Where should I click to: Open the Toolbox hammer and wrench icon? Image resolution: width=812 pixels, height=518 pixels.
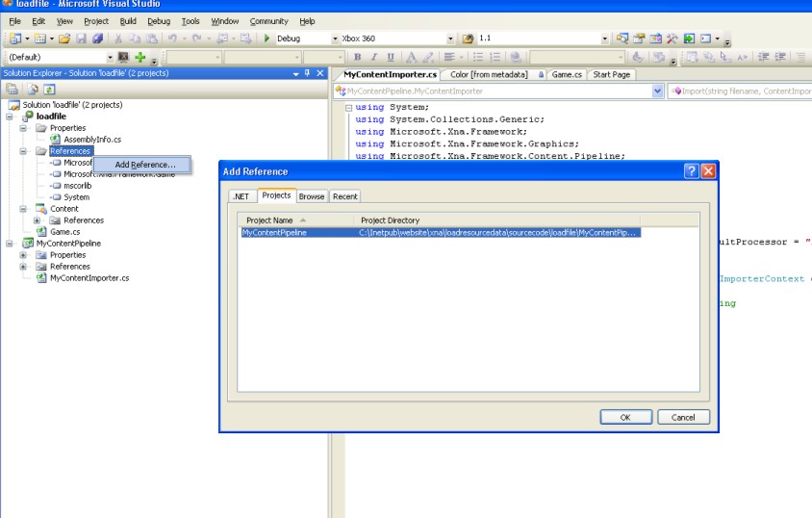click(x=672, y=39)
